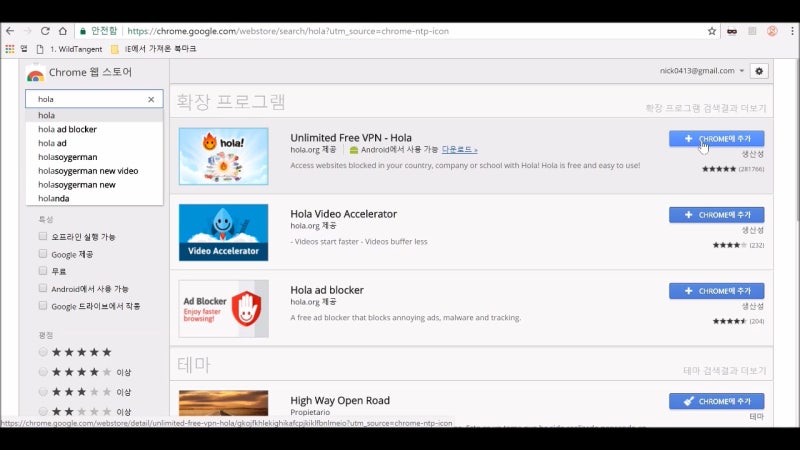The height and width of the screenshot is (450, 800).
Task: Click the sunglasses extension icon in toolbar
Action: pyautogui.click(x=732, y=31)
